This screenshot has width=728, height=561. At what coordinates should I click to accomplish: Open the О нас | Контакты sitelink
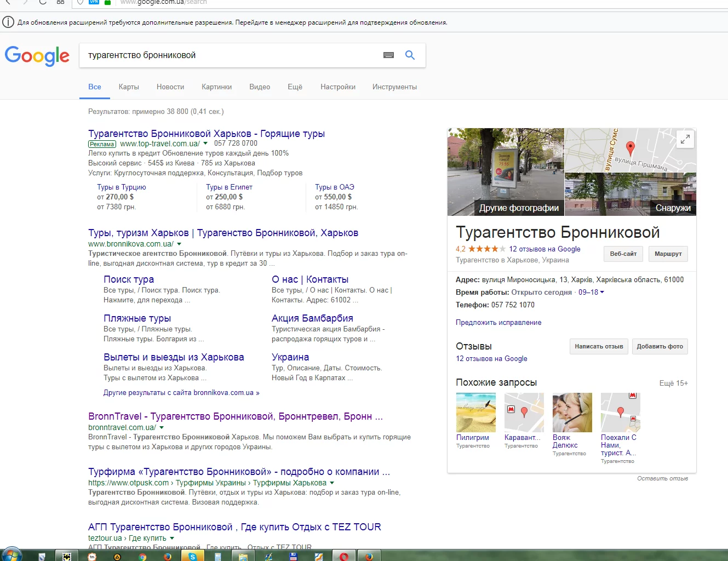coord(310,279)
